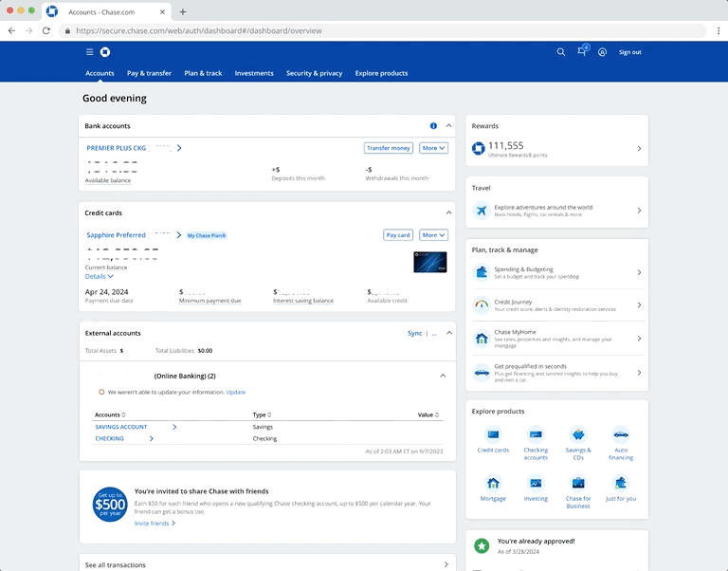Open the Pay & transfer menu
Image resolution: width=728 pixels, height=571 pixels.
coord(149,73)
